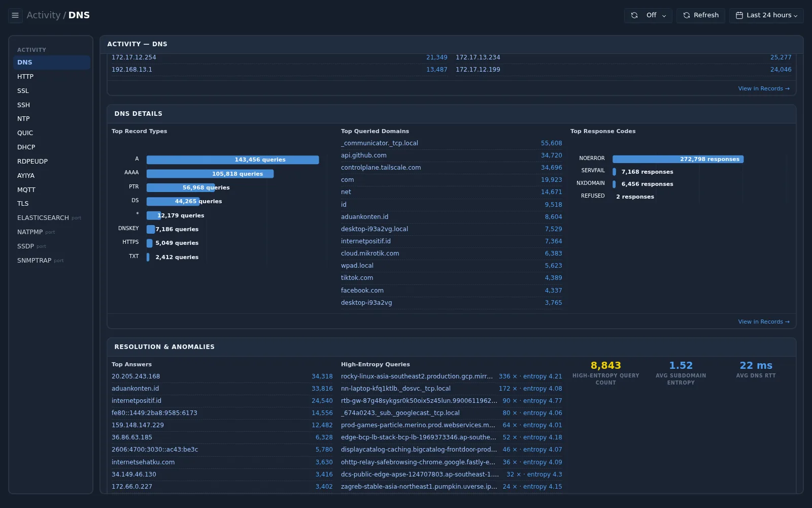Click the Refresh button
Screen dimensions: 812x508
700,15
